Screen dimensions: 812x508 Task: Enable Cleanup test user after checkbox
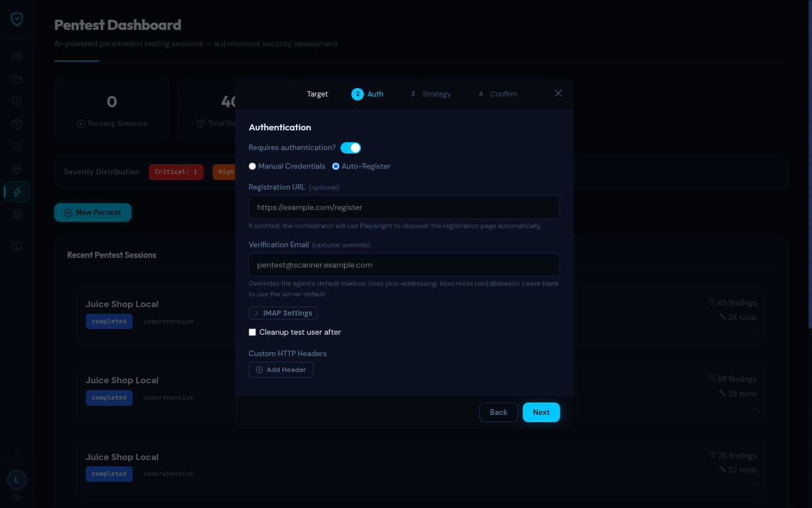click(x=252, y=332)
